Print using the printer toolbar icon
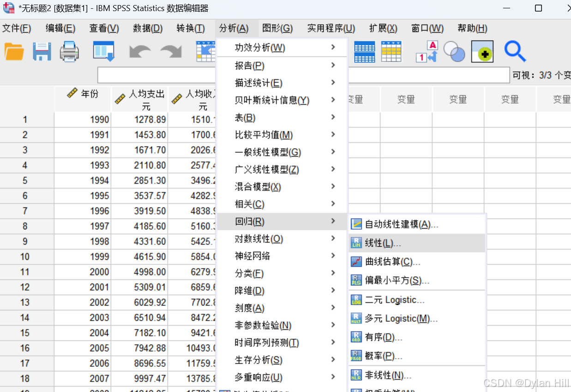This screenshot has height=392, width=571. (x=69, y=51)
